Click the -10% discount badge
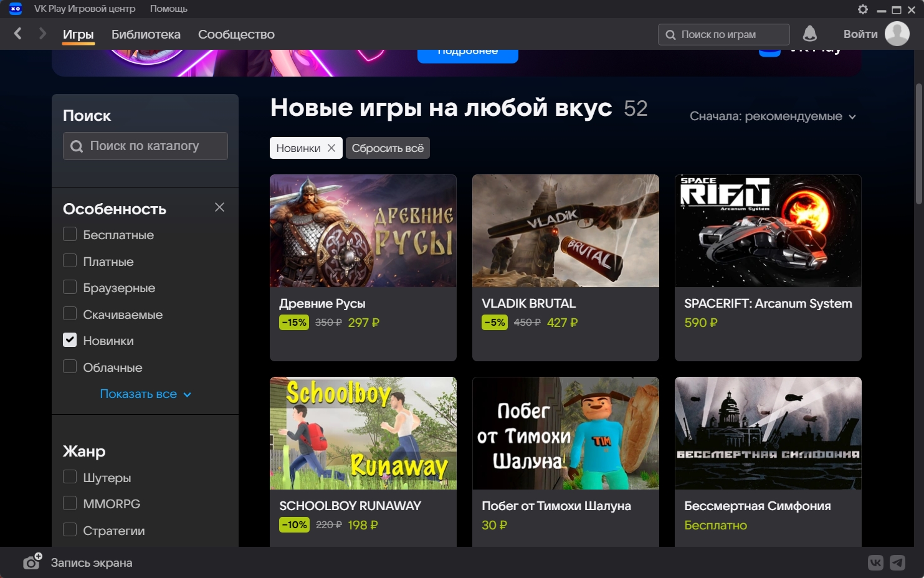924x578 pixels. (x=294, y=525)
